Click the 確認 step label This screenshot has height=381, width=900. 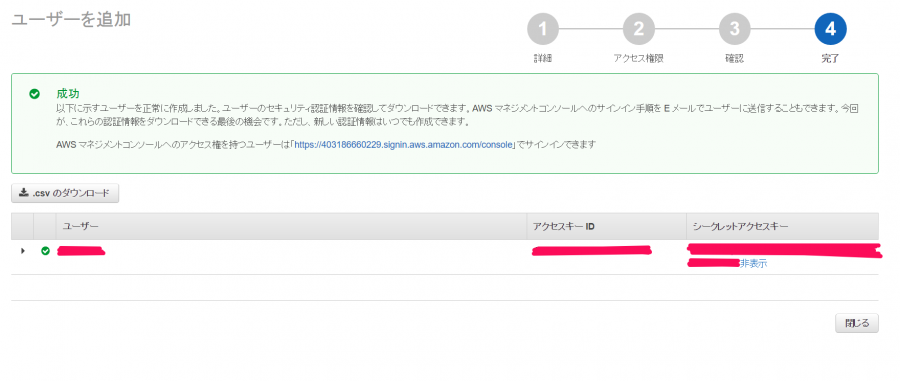tap(734, 59)
